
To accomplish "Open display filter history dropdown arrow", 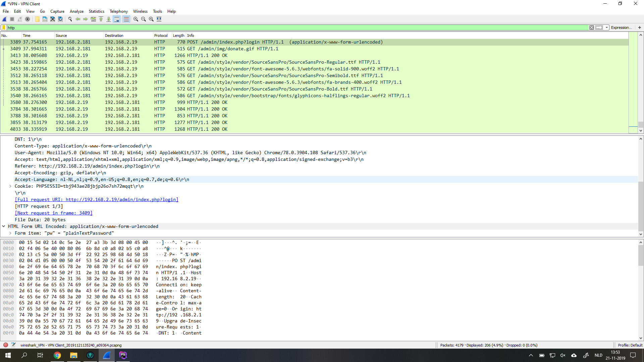I will coord(607,28).
